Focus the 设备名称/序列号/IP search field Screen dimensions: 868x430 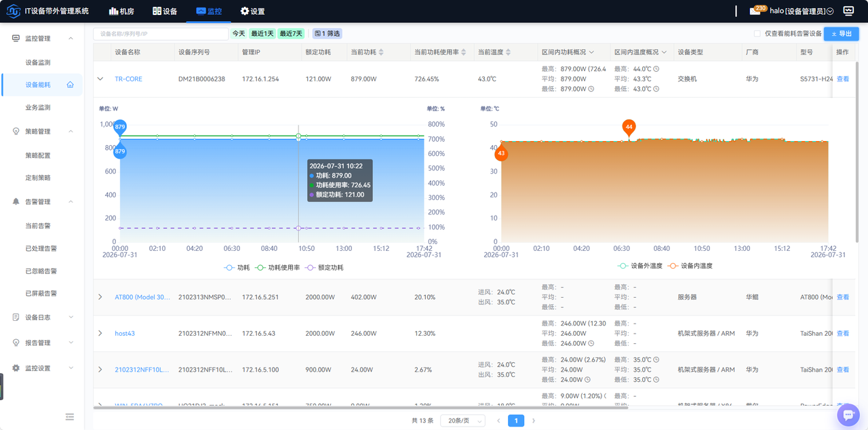[x=161, y=33]
